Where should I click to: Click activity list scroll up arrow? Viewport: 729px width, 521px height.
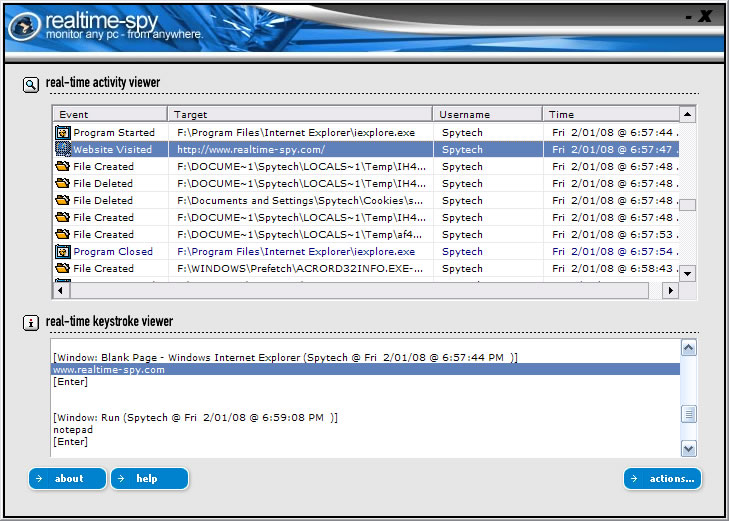(x=688, y=114)
